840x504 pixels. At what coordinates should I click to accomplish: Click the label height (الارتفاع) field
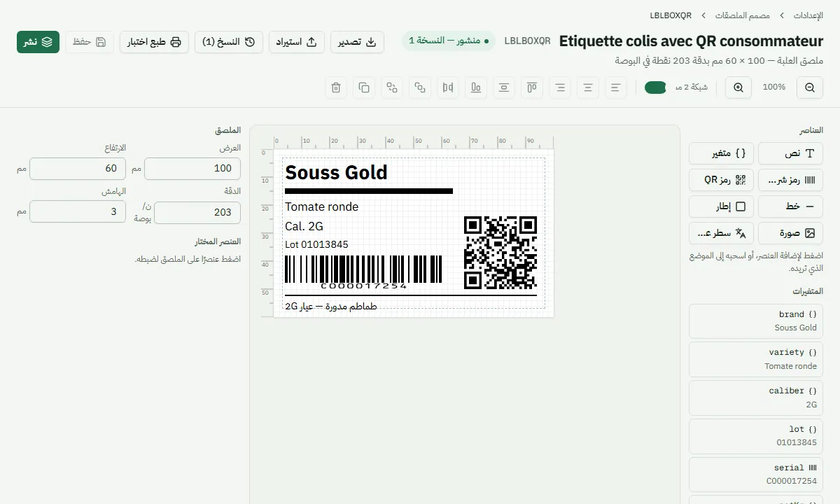coord(78,169)
